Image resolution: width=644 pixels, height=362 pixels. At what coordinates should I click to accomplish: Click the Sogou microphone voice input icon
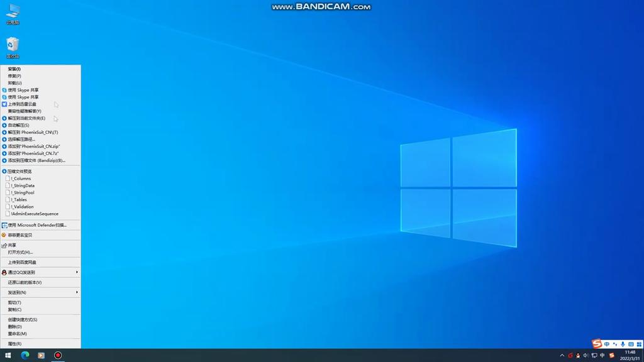[x=623, y=344]
